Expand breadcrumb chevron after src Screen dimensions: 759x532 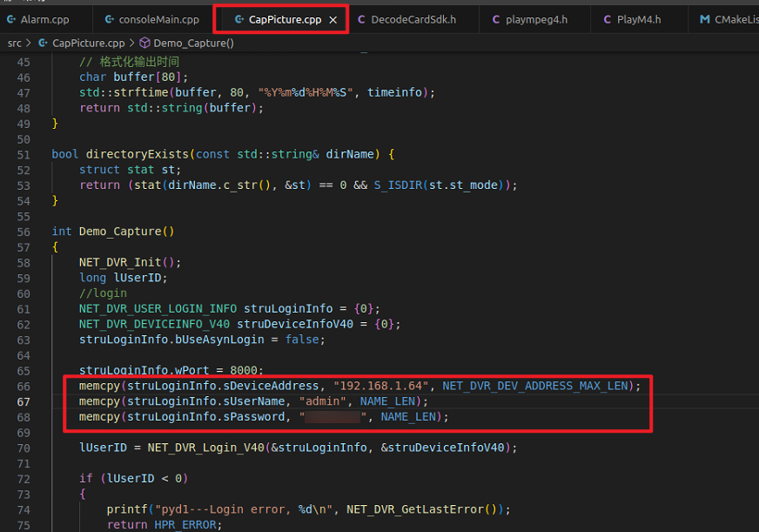click(x=29, y=43)
